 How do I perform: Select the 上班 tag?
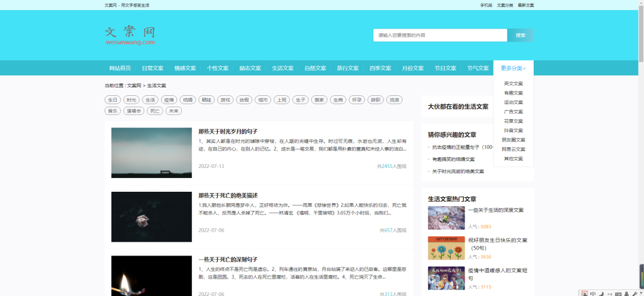(281, 99)
